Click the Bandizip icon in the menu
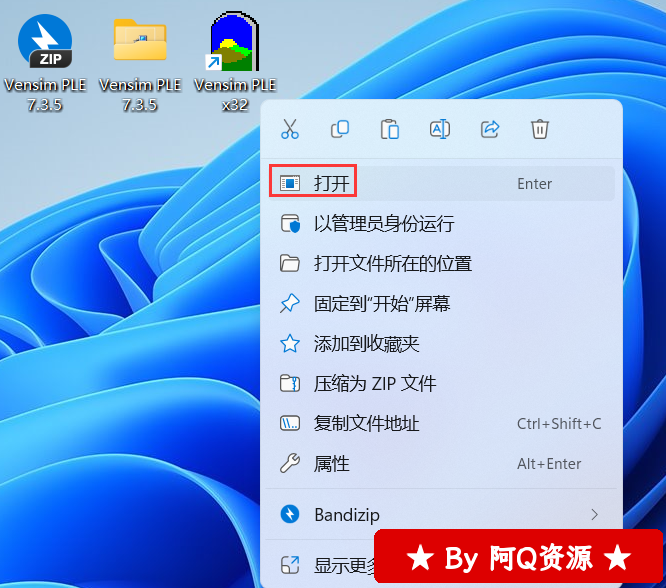666x588 pixels. [290, 514]
